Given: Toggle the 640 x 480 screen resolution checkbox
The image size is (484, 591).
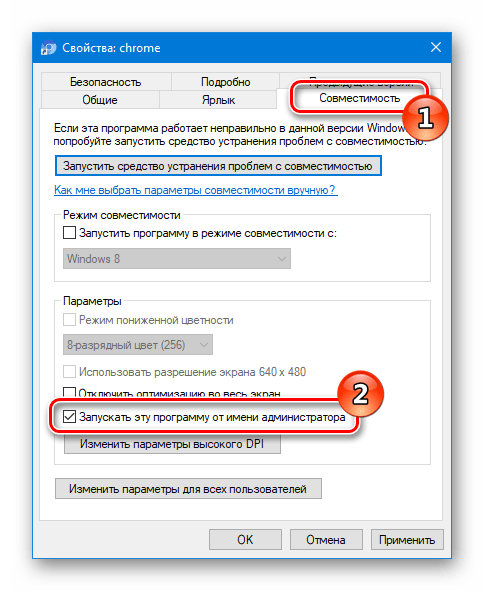Looking at the screenshot, I should coord(69,372).
